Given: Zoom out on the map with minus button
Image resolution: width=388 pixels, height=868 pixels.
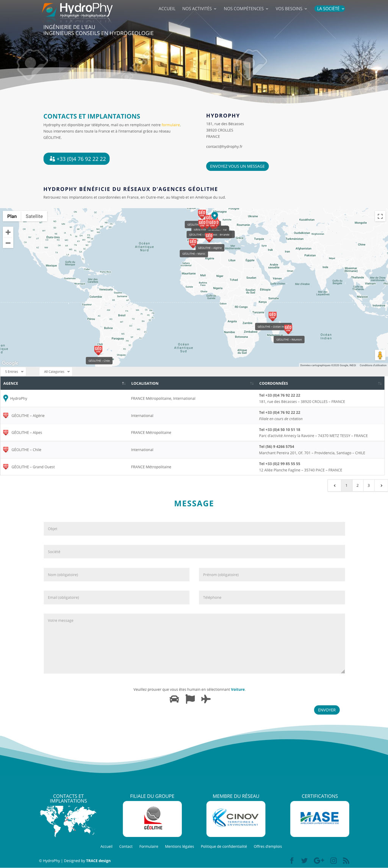Looking at the screenshot, I should pyautogui.click(x=8, y=243).
